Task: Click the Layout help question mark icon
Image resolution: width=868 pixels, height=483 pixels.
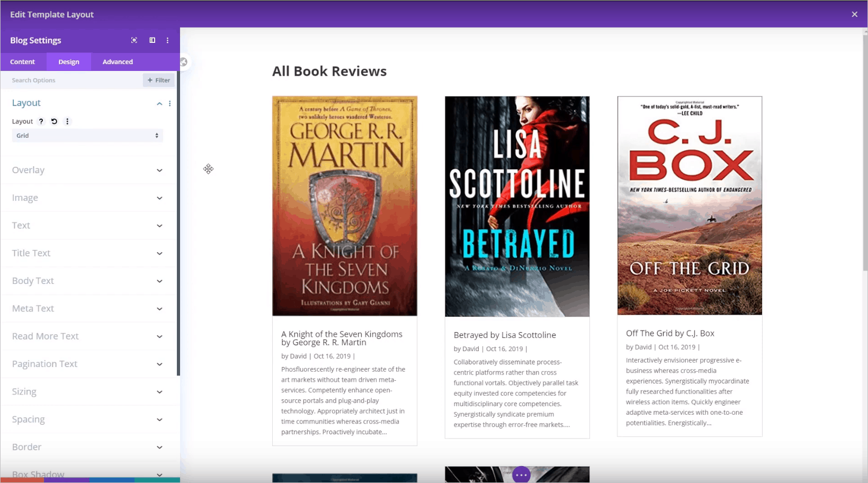Action: point(41,121)
